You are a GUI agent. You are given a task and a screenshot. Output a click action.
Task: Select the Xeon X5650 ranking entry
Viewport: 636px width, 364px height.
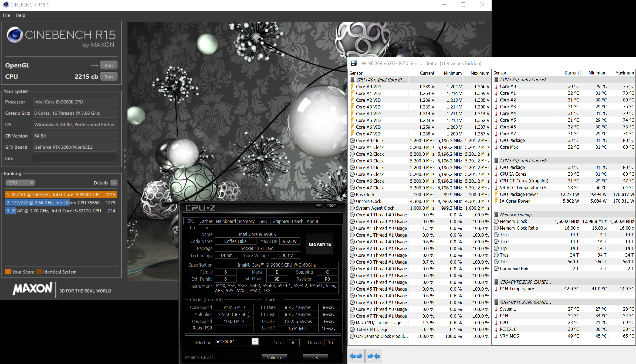61,203
